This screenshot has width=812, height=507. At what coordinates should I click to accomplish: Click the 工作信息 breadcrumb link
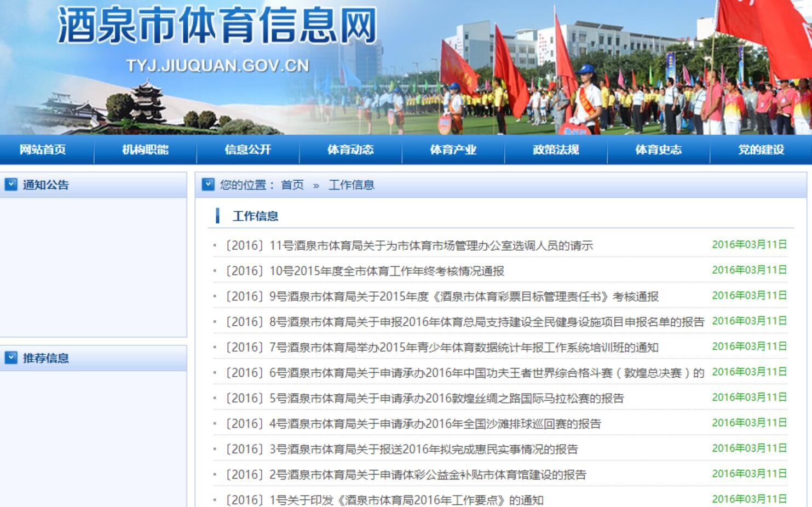[x=351, y=185]
